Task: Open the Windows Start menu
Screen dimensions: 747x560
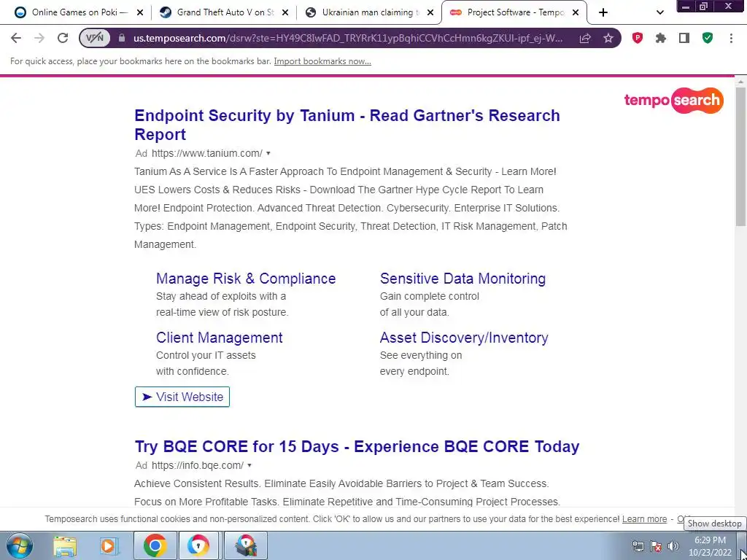Action: 19,545
